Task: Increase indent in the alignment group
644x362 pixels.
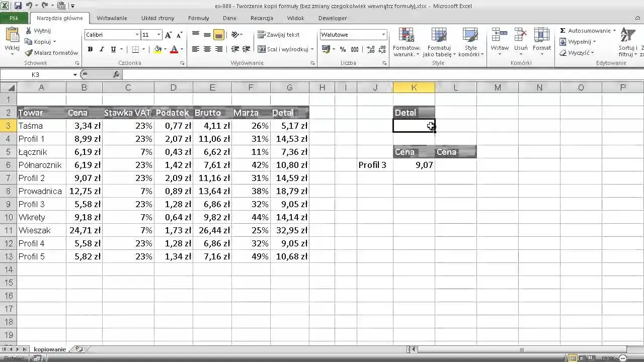Action: 246,49
